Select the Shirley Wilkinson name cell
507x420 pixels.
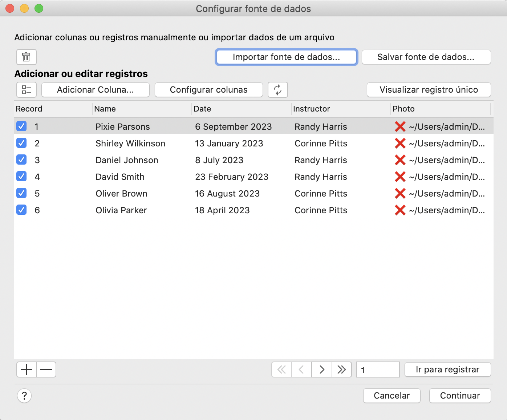pyautogui.click(x=130, y=144)
